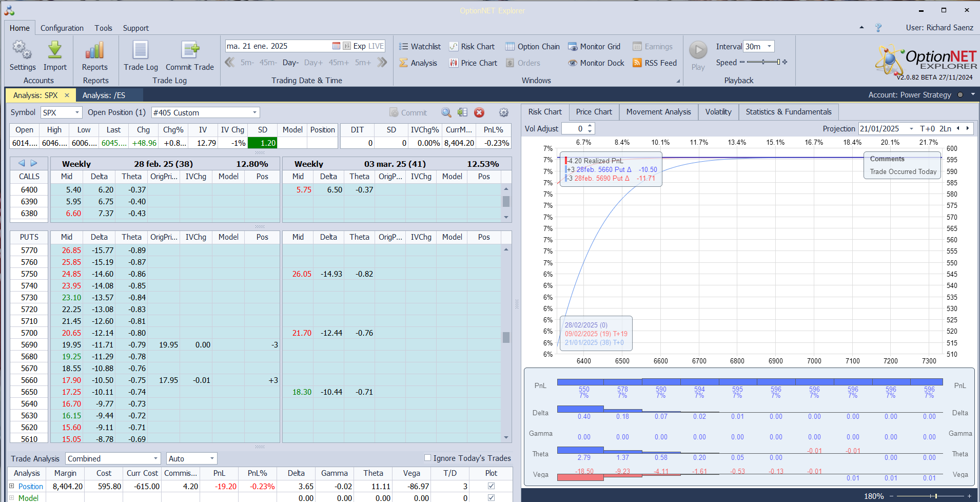980x502 pixels.
Task: Toggle Ignore Today's Trades checkbox
Action: point(427,458)
